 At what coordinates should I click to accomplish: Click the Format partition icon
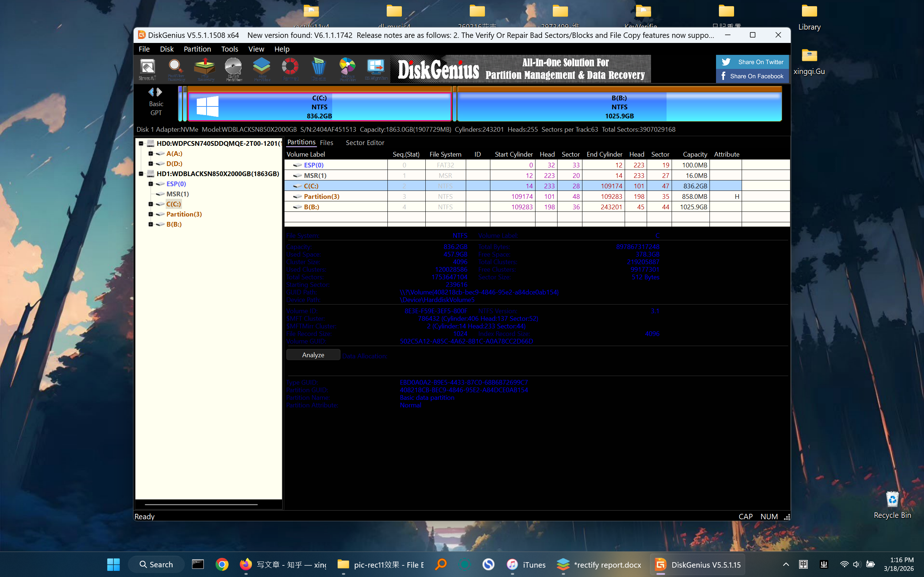click(x=290, y=69)
